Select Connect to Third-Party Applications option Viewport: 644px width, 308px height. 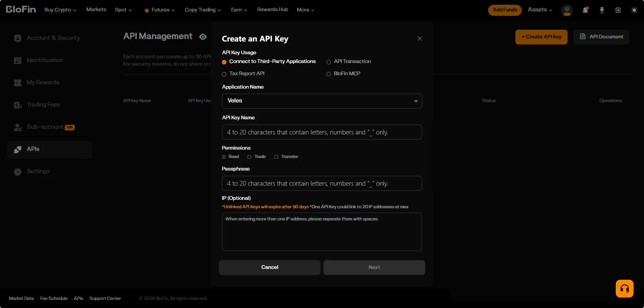269,62
